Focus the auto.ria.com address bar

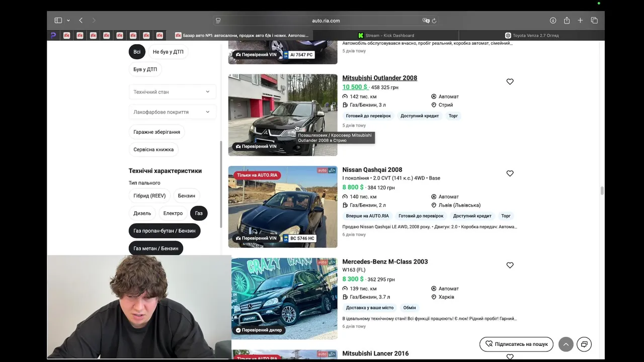pyautogui.click(x=326, y=21)
